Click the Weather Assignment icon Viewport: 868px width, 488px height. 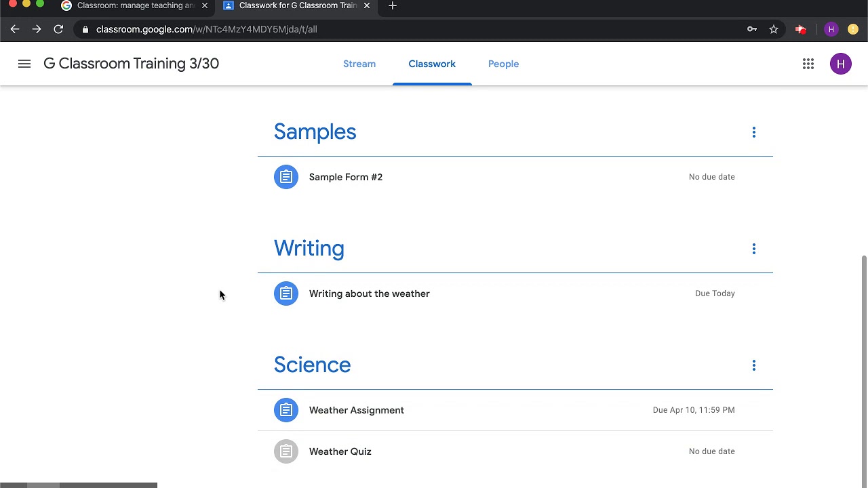point(286,410)
